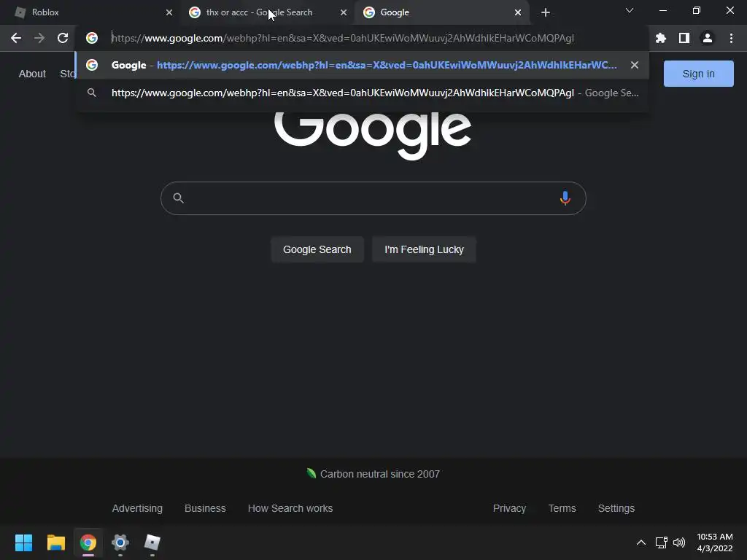Open the How Search works link
Screen dimensions: 747x560
tap(290, 508)
